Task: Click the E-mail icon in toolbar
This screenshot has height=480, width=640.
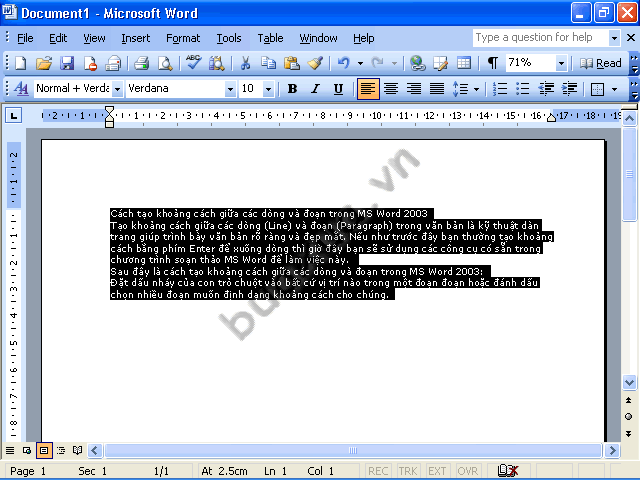Action: [113, 63]
